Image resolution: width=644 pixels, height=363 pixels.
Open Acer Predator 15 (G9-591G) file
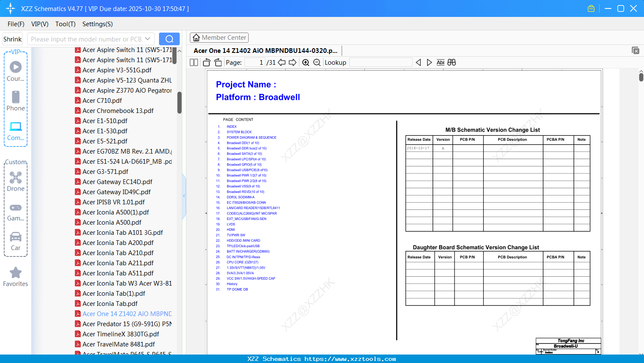(x=127, y=324)
